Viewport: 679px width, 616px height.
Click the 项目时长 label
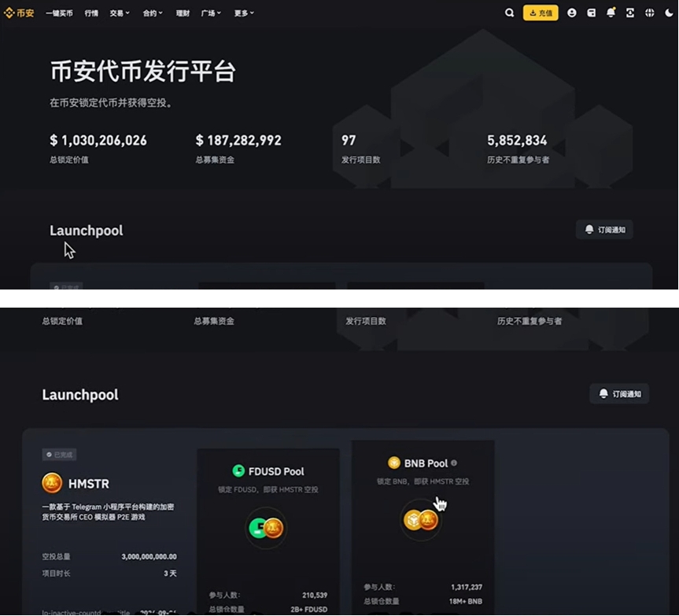tap(56, 574)
